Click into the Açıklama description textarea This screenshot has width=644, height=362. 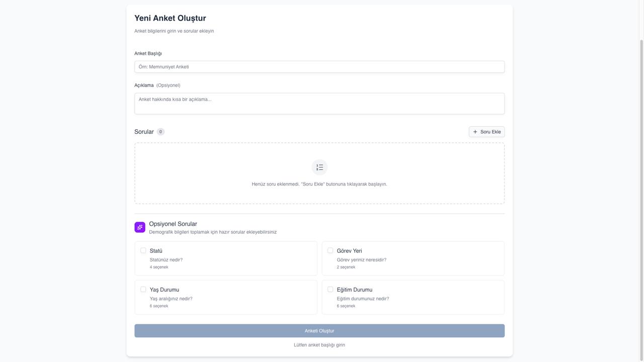click(x=319, y=104)
